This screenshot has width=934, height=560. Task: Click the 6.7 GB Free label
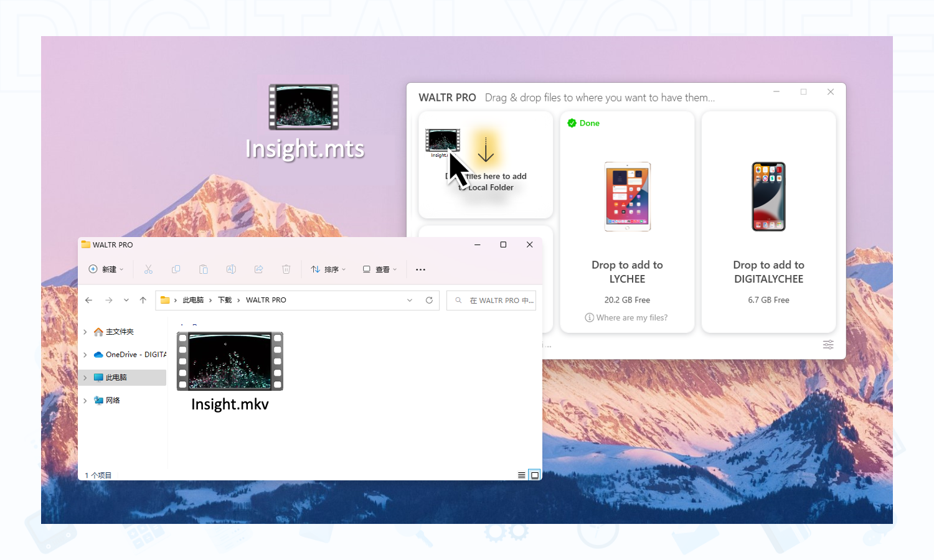pyautogui.click(x=768, y=300)
